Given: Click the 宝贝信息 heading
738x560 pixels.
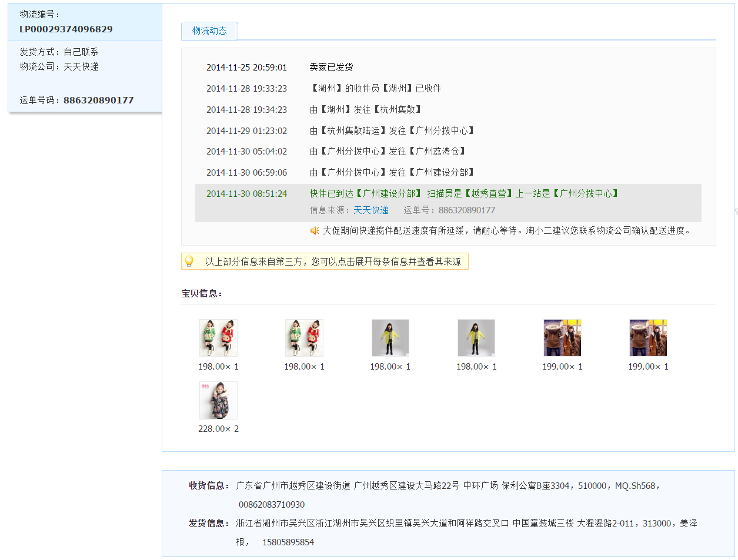Looking at the screenshot, I should point(201,293).
